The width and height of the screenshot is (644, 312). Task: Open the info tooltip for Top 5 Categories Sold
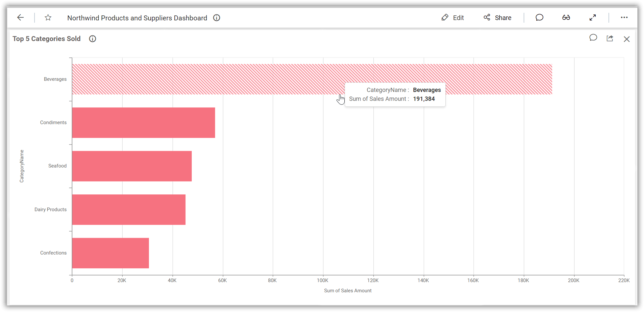92,39
